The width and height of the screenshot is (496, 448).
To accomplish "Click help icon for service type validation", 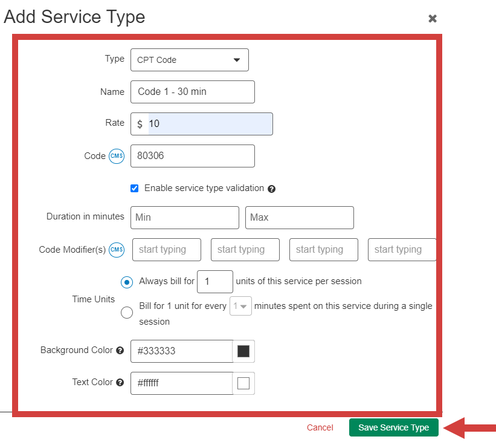I will [271, 189].
